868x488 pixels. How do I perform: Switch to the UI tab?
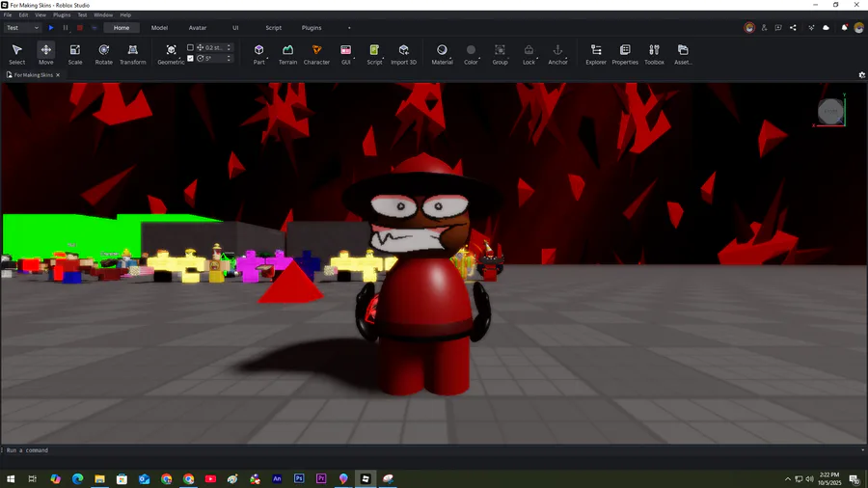[x=235, y=28]
